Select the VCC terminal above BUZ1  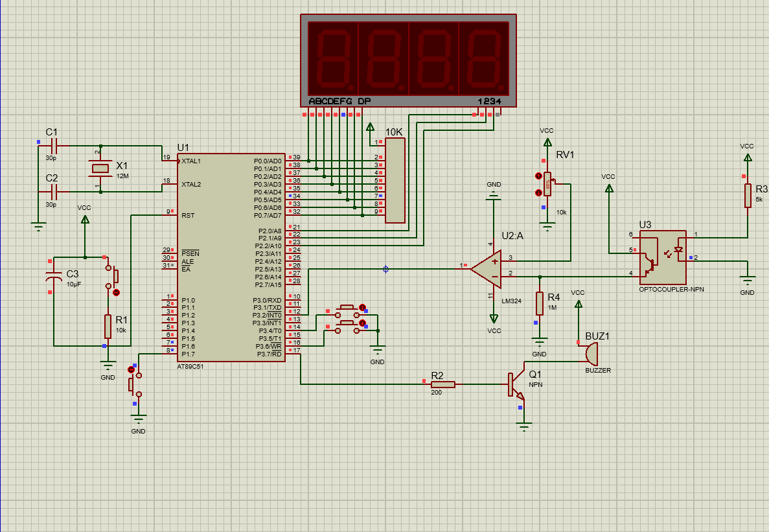point(579,304)
